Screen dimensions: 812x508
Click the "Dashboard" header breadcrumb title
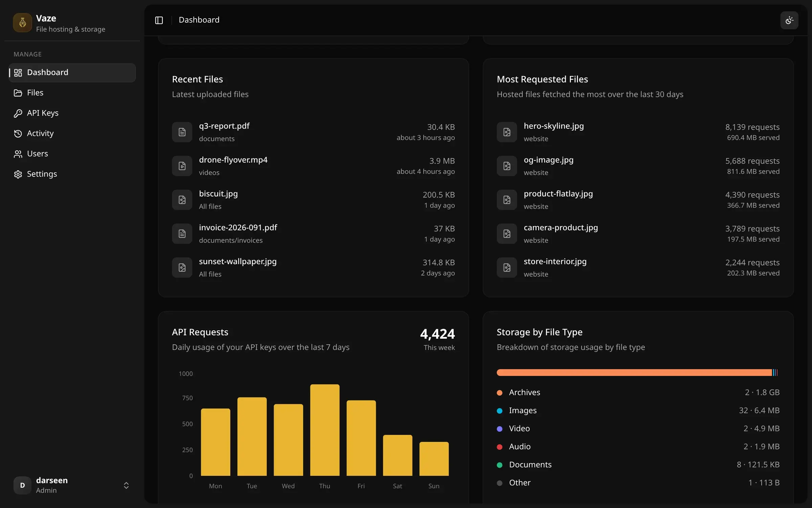[199, 20]
